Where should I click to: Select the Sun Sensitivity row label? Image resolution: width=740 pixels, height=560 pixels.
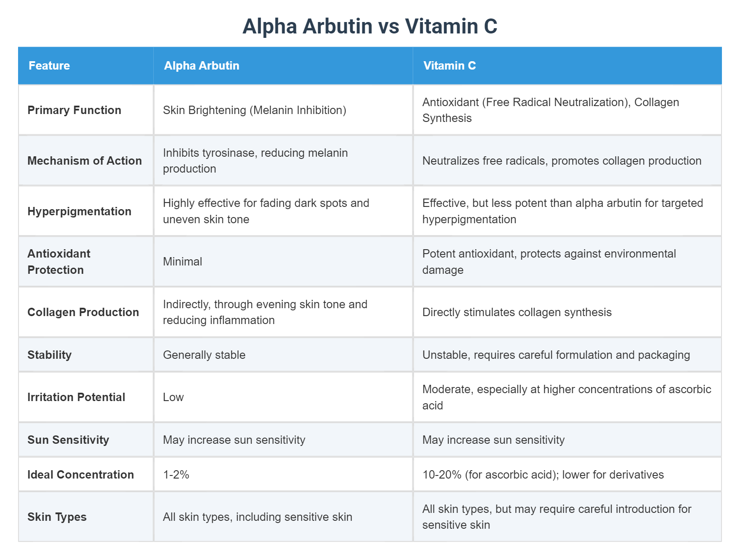[x=68, y=440]
